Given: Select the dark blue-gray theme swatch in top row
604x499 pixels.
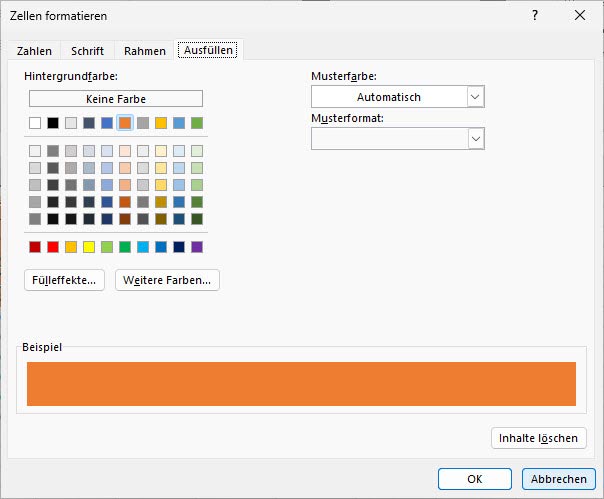Looking at the screenshot, I should click(89, 123).
